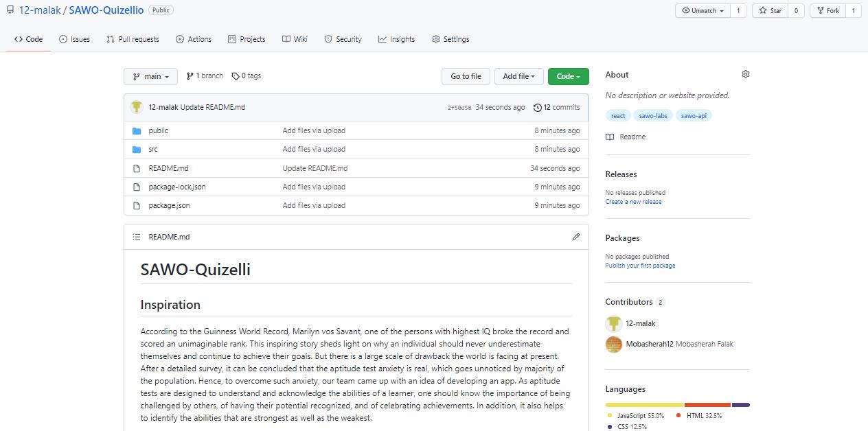Click the file icon next to README.md row
Screen dimensions: 868x431
click(x=136, y=168)
